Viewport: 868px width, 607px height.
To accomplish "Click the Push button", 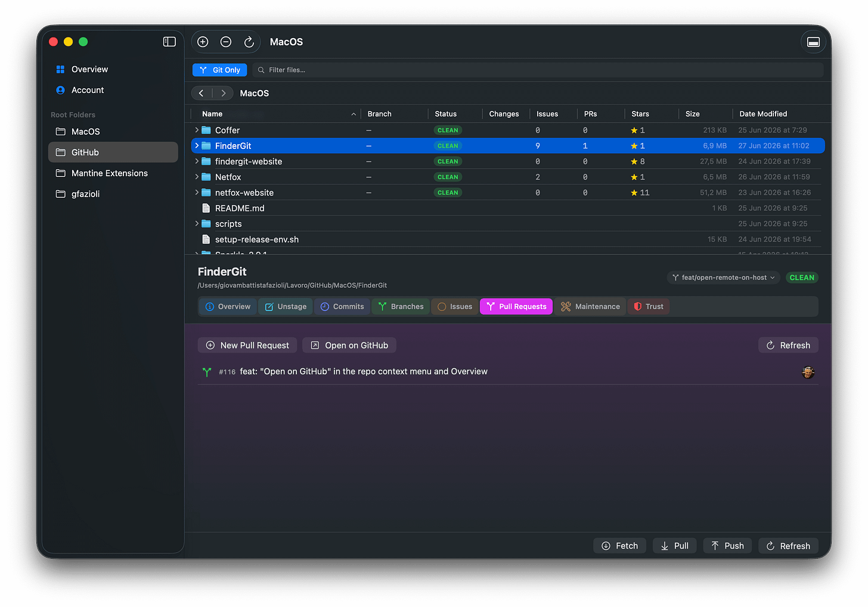I will [727, 546].
